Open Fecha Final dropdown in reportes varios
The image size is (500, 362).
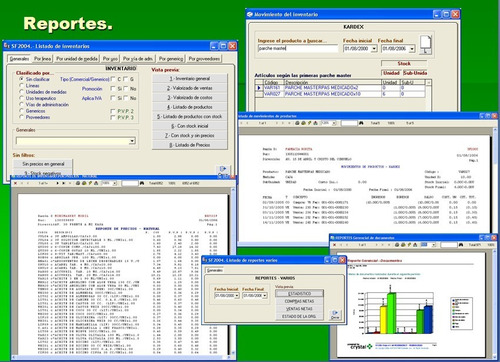[265, 296]
